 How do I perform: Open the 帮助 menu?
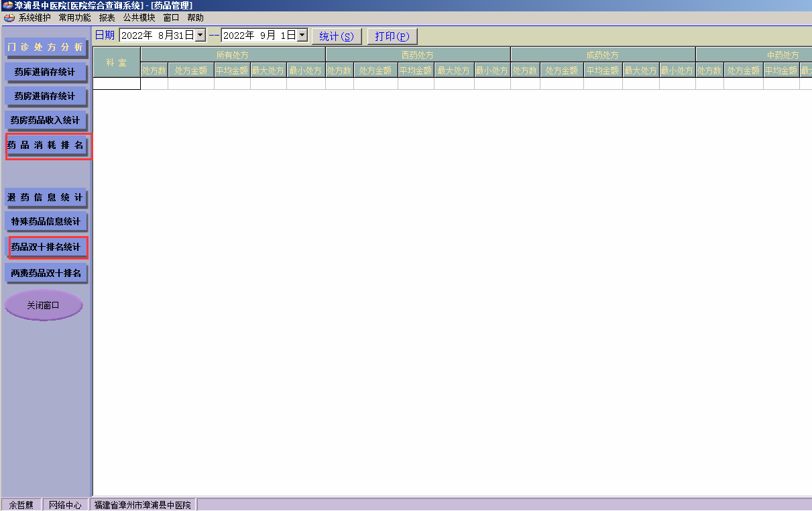(x=196, y=18)
